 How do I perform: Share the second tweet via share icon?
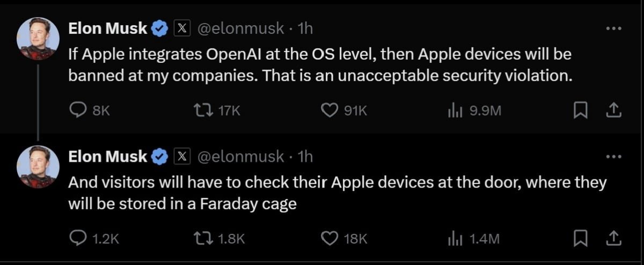point(613,238)
